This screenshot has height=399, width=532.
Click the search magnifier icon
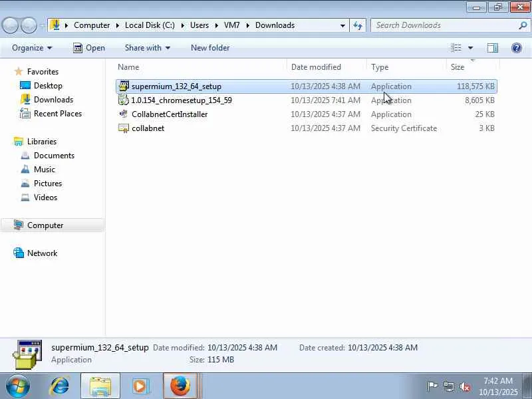click(x=523, y=25)
